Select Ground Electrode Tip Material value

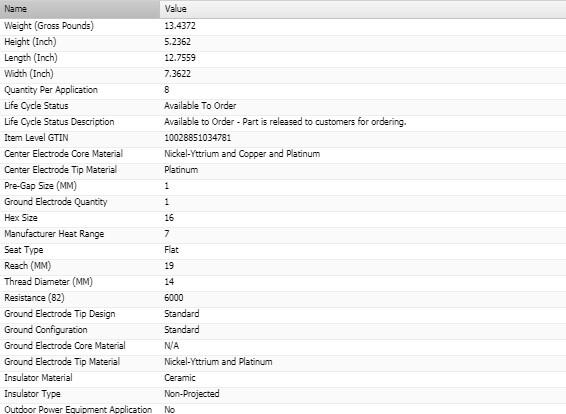218,362
